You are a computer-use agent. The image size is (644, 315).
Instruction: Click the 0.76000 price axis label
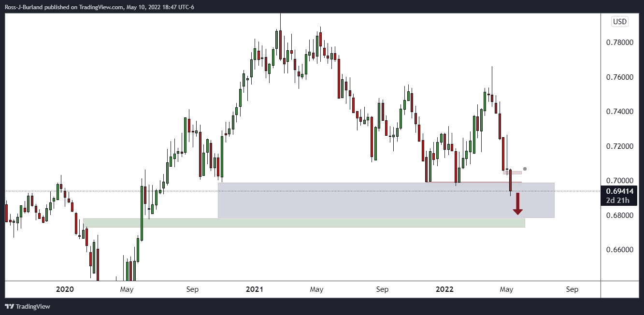tap(620, 77)
